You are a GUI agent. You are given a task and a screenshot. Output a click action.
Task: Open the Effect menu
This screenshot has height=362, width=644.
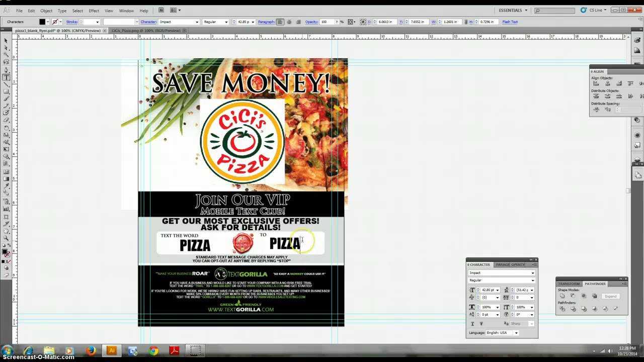(94, 11)
